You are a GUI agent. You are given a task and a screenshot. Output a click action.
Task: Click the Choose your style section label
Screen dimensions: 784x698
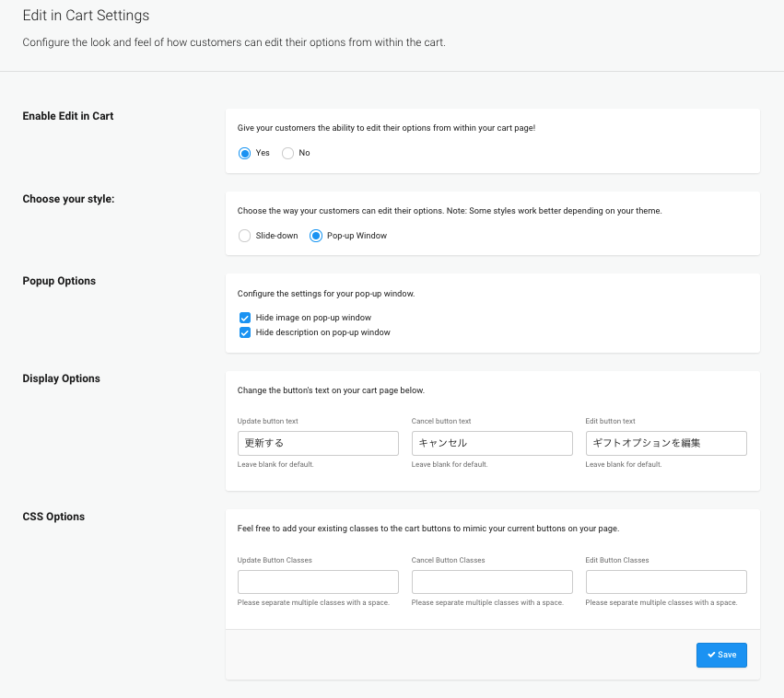point(68,199)
